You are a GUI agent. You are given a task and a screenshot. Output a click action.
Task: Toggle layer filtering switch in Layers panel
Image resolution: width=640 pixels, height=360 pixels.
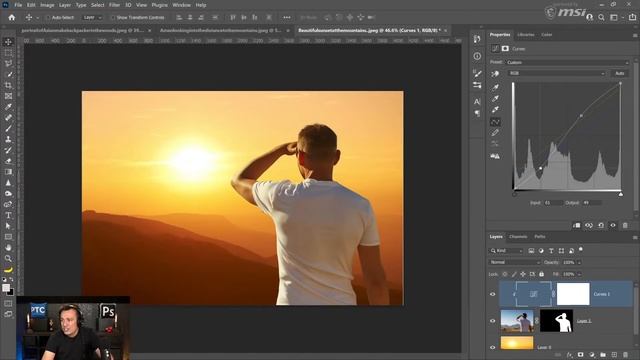(581, 249)
